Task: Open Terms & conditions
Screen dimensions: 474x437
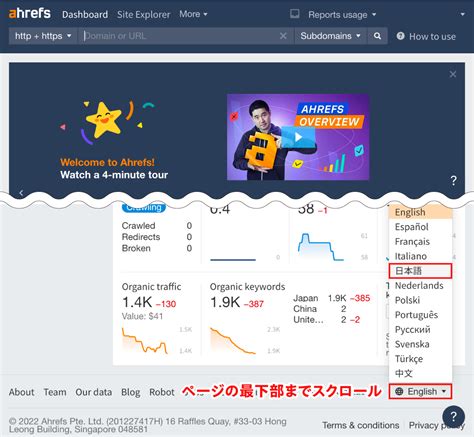Action: click(x=361, y=425)
